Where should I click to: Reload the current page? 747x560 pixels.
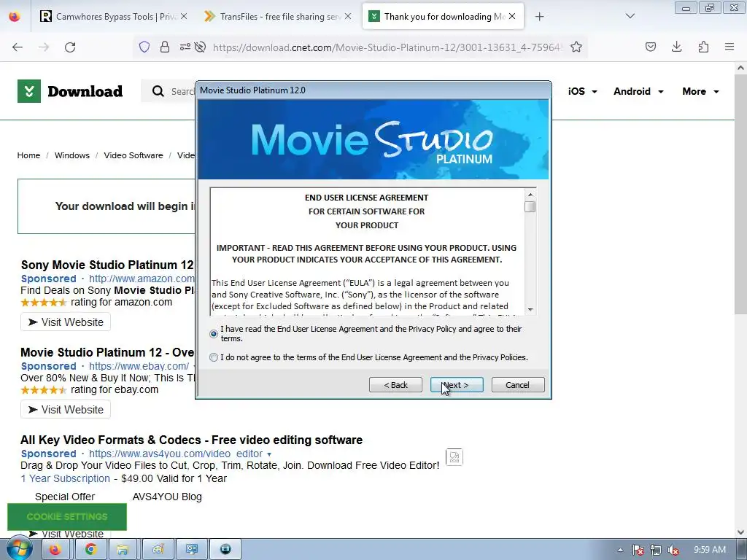(x=70, y=47)
